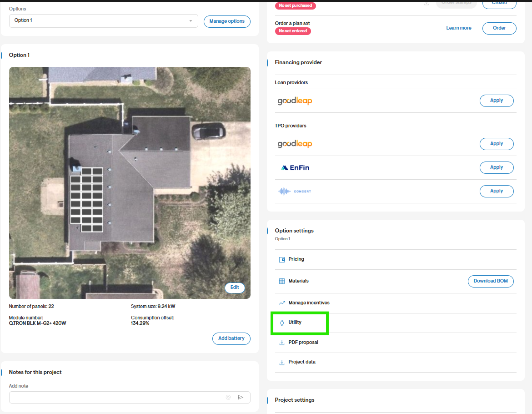The width and height of the screenshot is (532, 414).
Task: Click the Download BOM button
Action: point(491,281)
